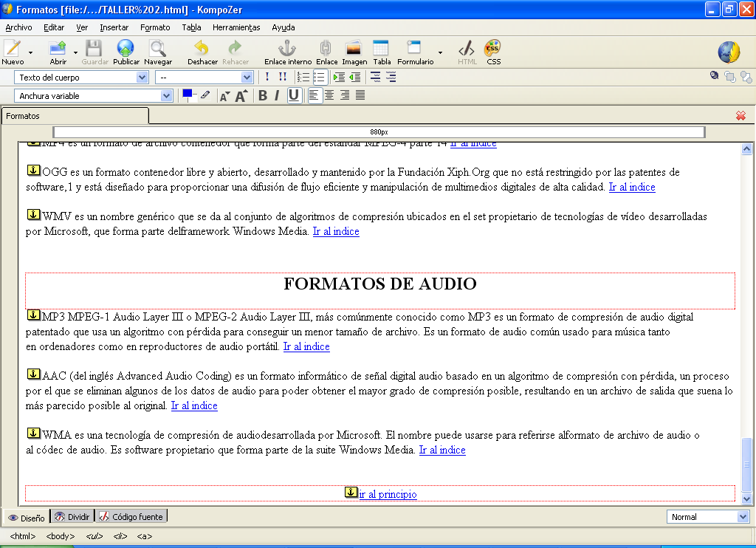Click the send to back layer icon
Viewport: 756px width, 548px height.
(746, 77)
